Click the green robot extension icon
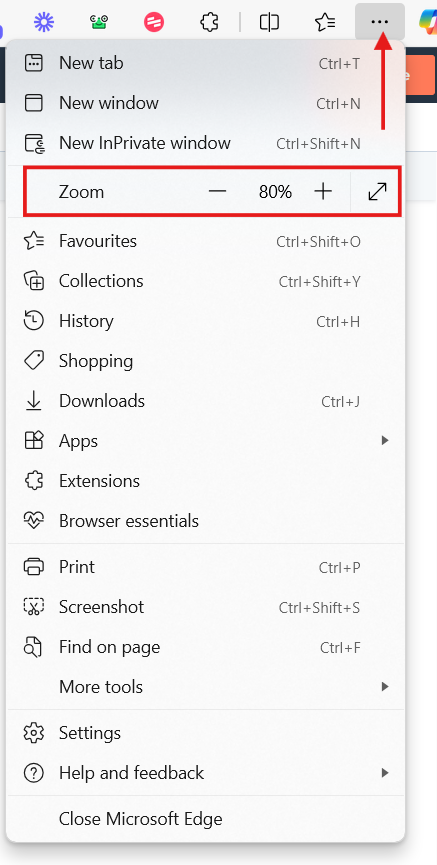437x865 pixels. click(99, 22)
